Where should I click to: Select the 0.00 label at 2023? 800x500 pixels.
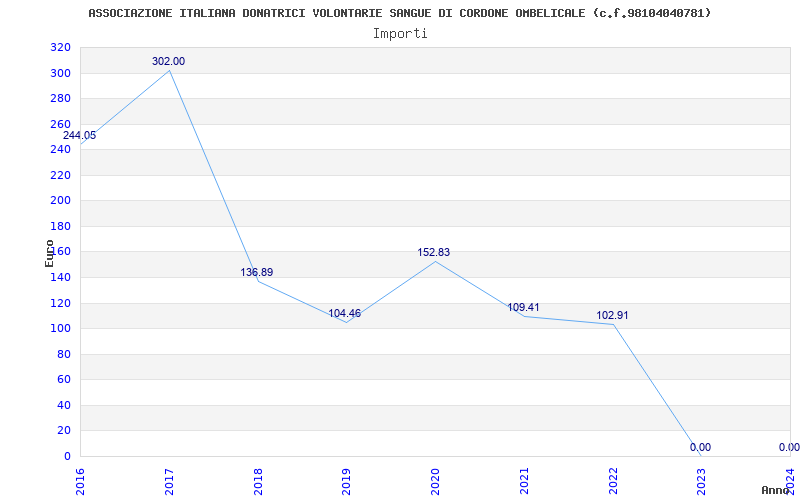click(701, 447)
